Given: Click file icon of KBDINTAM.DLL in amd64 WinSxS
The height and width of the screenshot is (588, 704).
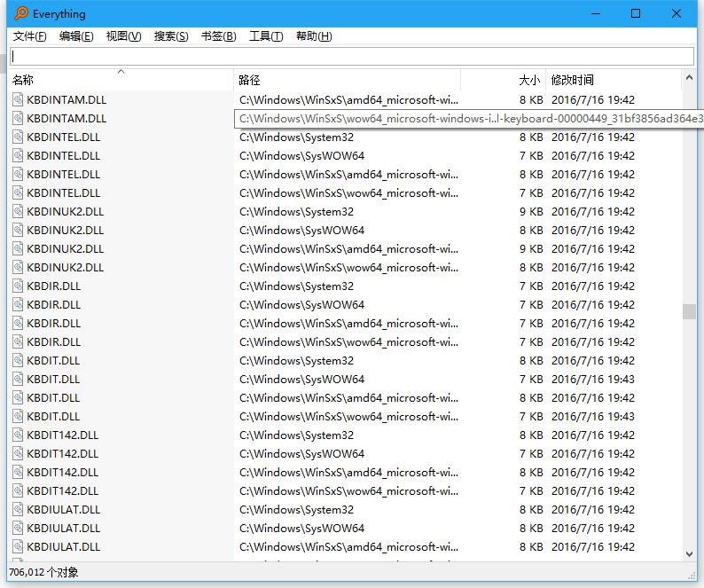Looking at the screenshot, I should coord(18,99).
